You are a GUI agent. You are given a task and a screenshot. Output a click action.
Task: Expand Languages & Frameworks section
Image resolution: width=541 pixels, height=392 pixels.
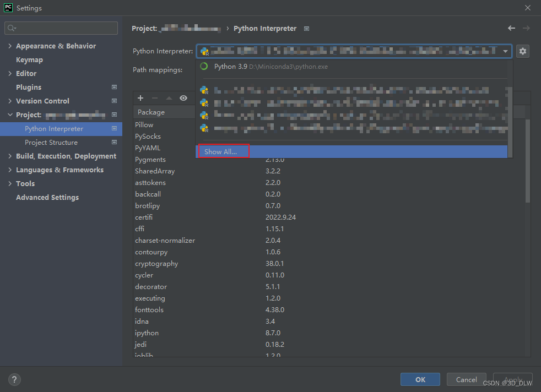pos(10,170)
